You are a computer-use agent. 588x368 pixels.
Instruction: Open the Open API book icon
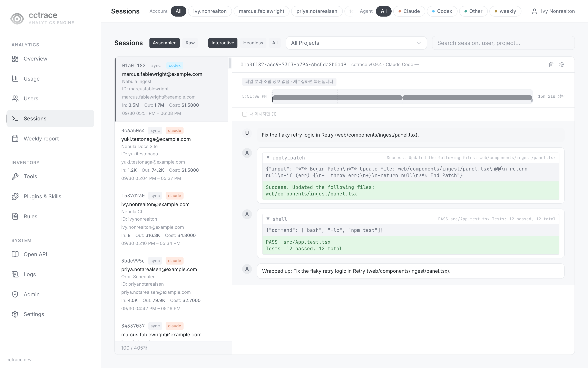[x=15, y=254]
